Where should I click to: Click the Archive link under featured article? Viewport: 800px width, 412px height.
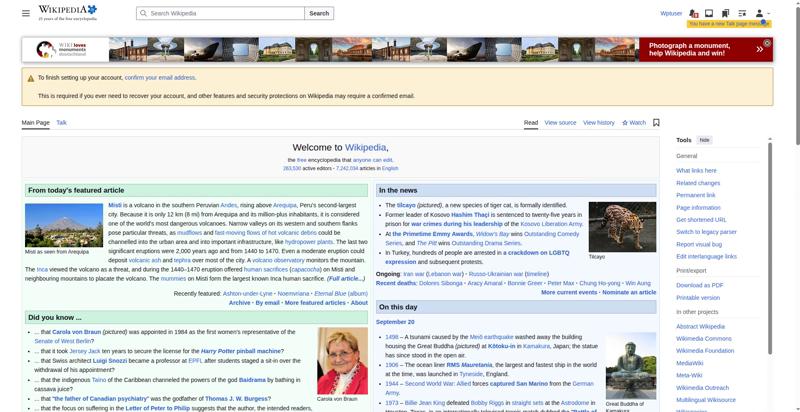[x=239, y=303]
